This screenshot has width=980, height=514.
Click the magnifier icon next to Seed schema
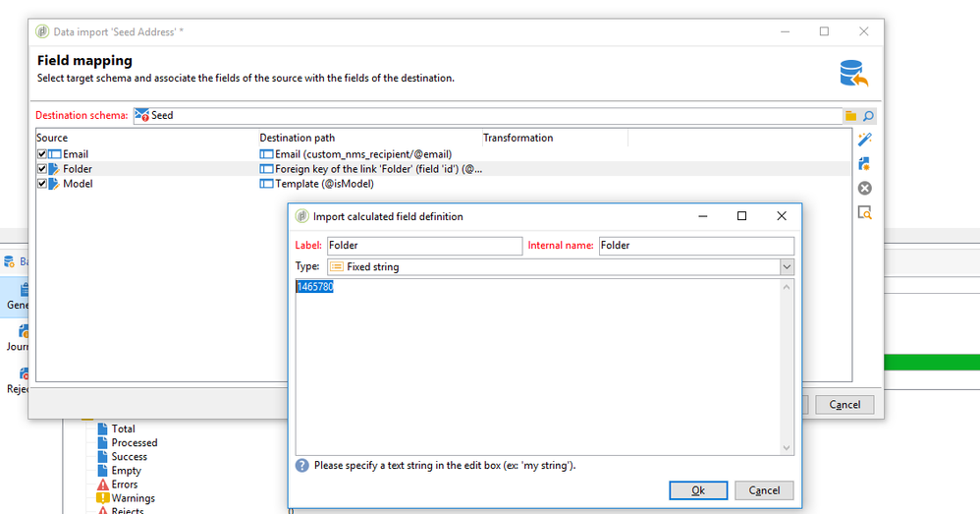[868, 116]
